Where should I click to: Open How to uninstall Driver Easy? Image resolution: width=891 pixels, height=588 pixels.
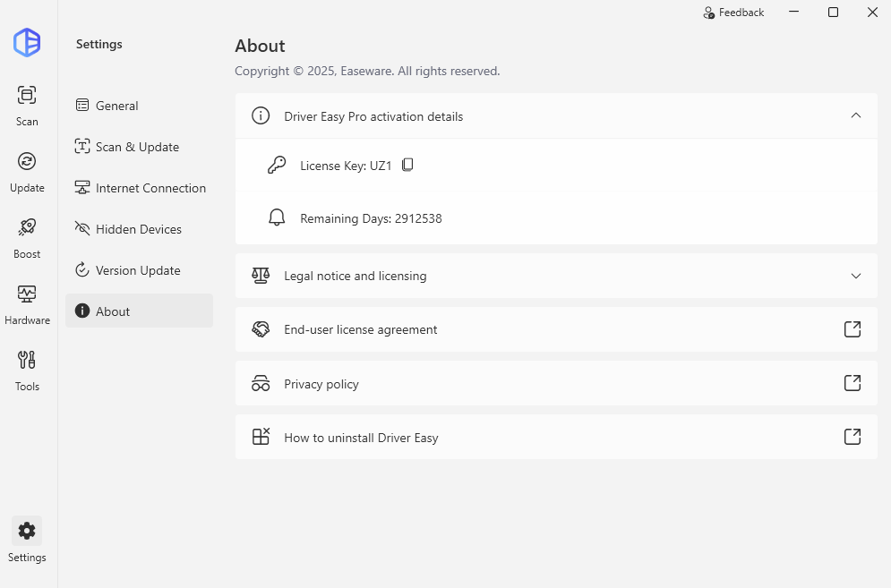tap(361, 438)
